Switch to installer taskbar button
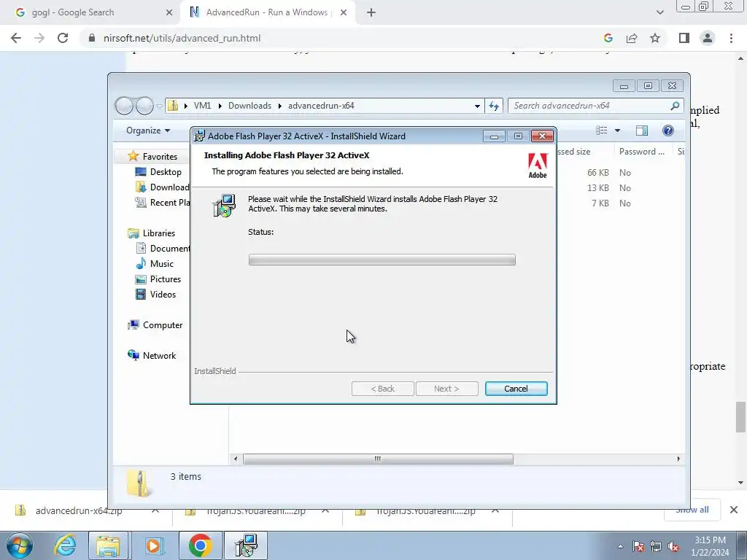 (247, 545)
